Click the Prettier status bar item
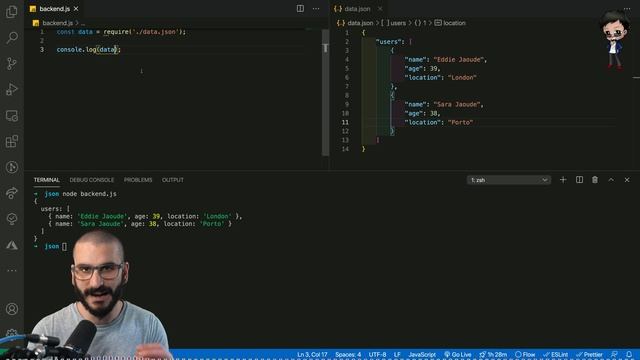640x360 pixels. click(x=589, y=355)
